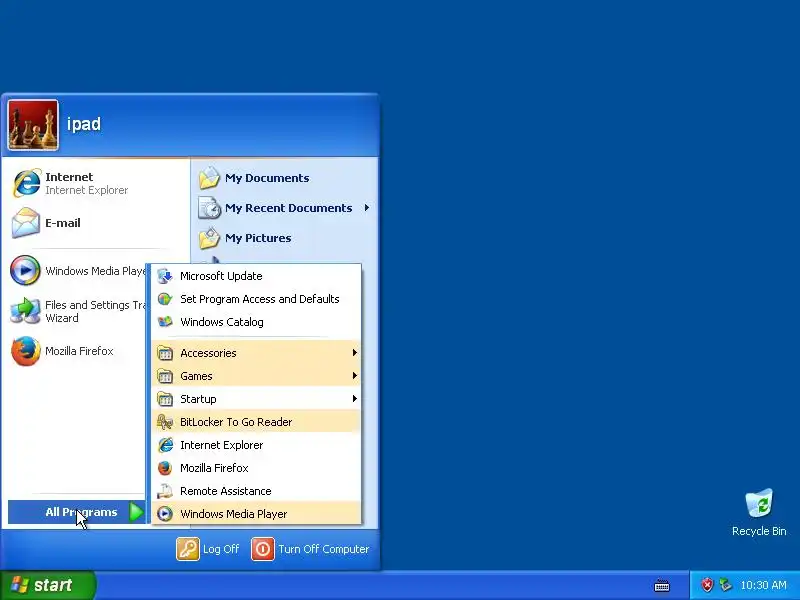Select Set Program Access and Defaults
Viewport: 800px width, 600px height.
256,299
